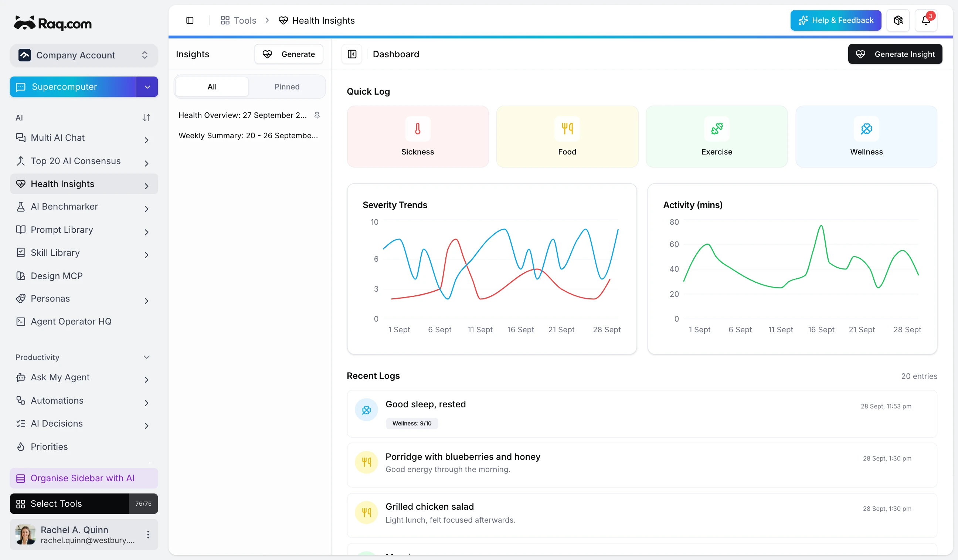This screenshot has height=560, width=958.
Task: Expand Top 20 AI Consensus chevron
Action: coord(146,163)
